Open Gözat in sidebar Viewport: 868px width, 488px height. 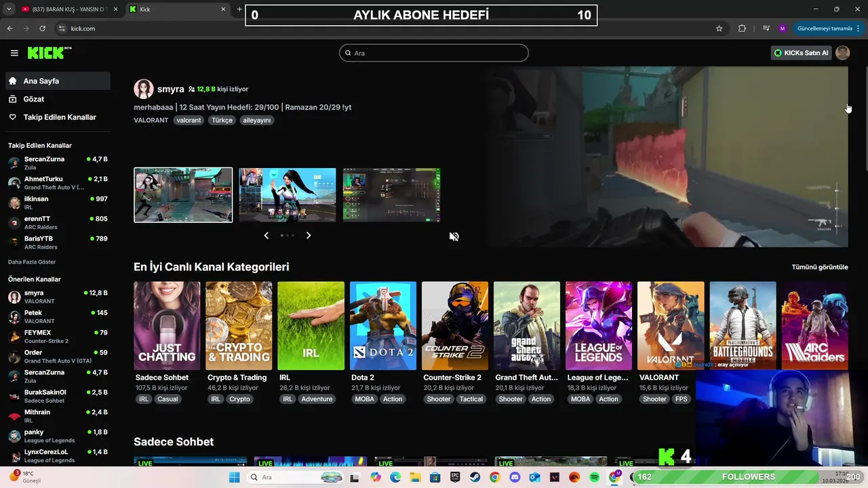tap(58, 99)
